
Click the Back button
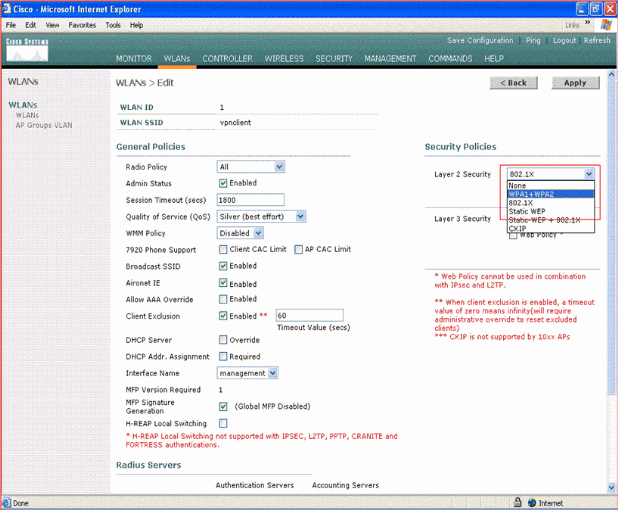coord(514,83)
